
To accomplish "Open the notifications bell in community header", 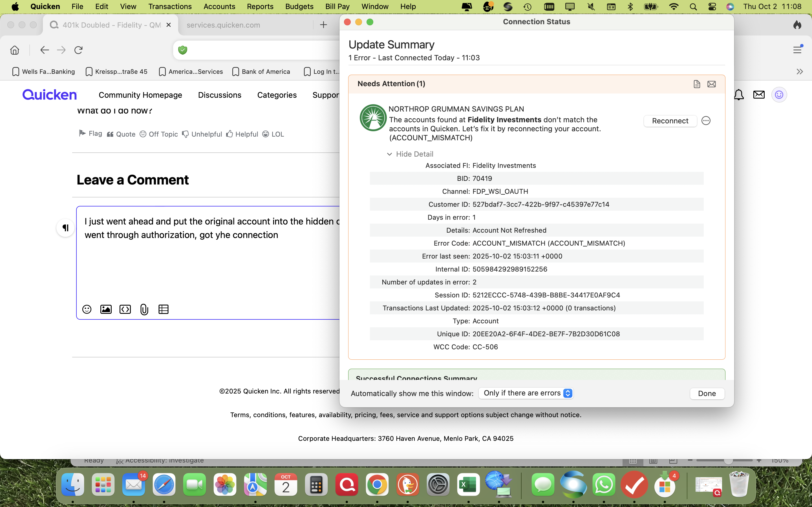I will click(738, 95).
